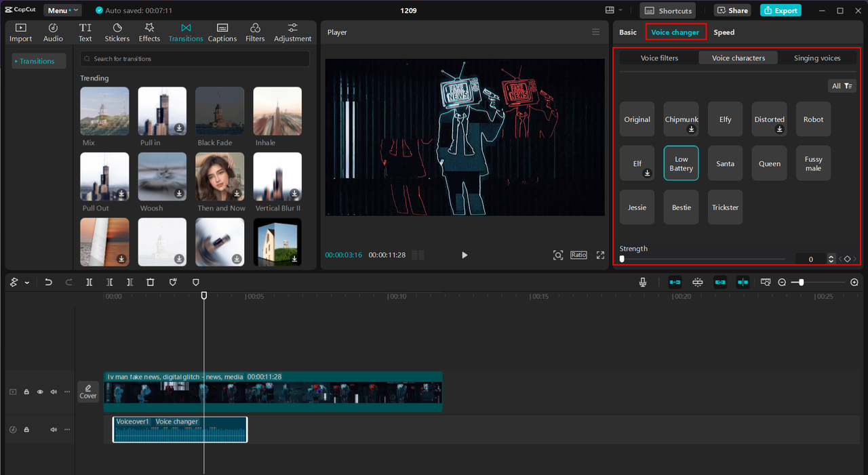868x475 pixels.
Task: Click the Search for transitions field
Action: point(195,59)
